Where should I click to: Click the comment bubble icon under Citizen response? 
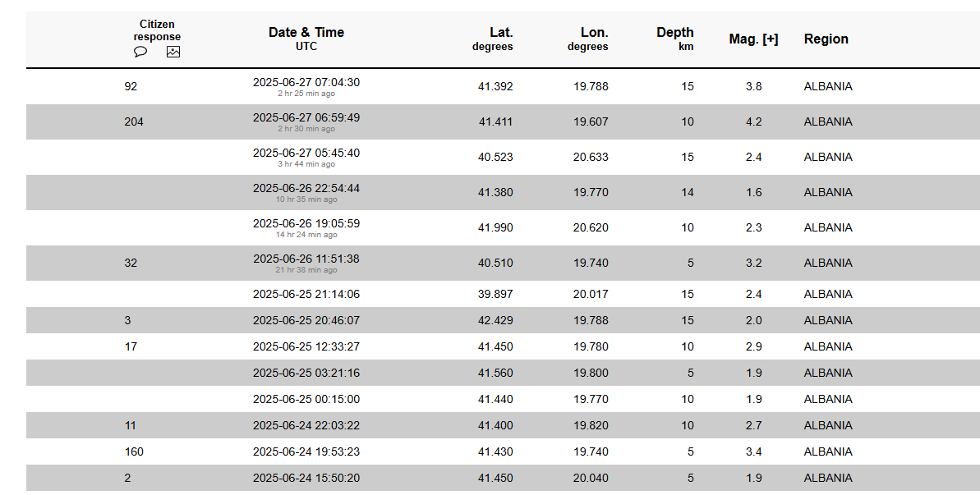coord(140,52)
